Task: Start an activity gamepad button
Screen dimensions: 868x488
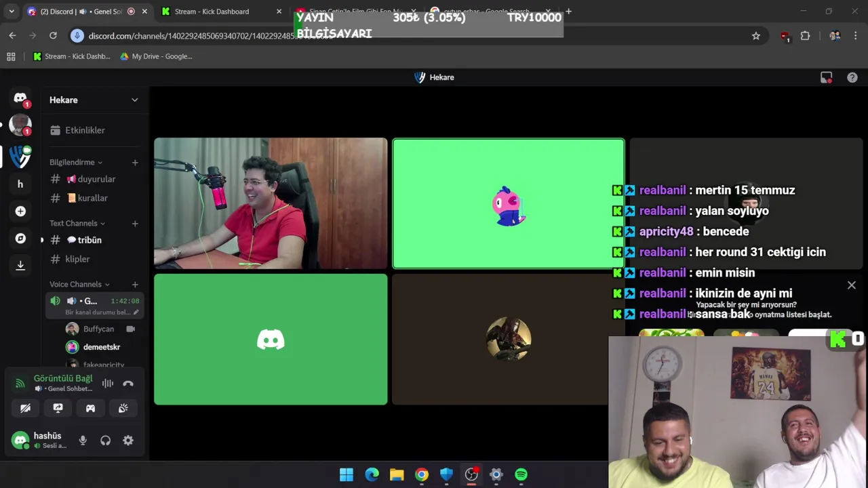Action: 90,408
